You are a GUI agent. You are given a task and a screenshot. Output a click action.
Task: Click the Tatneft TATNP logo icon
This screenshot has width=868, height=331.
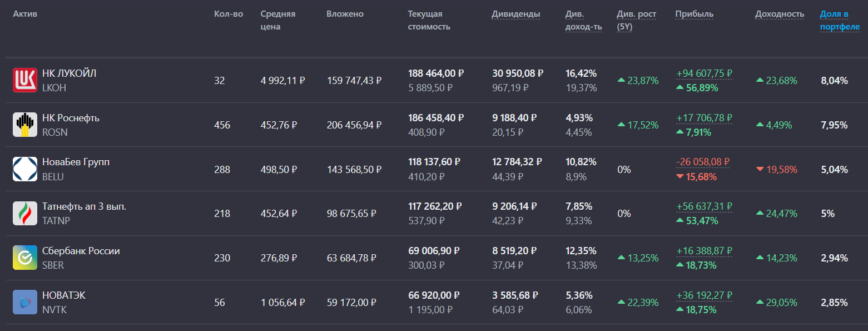[25, 214]
